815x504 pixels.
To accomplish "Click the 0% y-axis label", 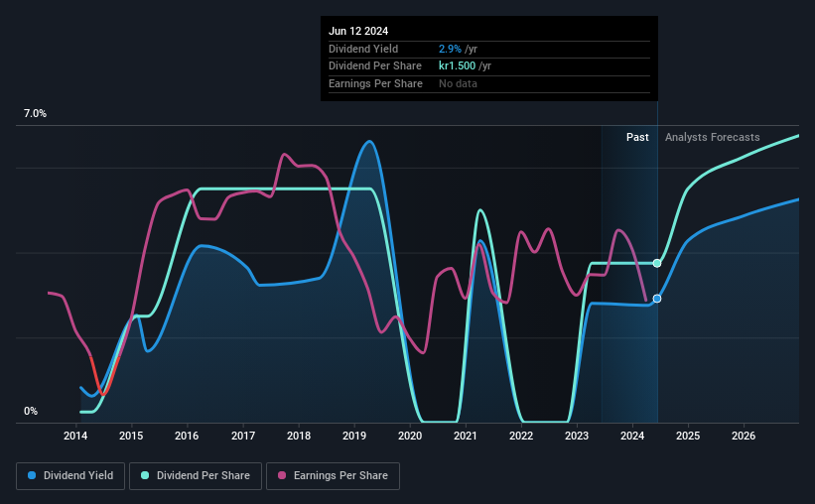I will (31, 411).
